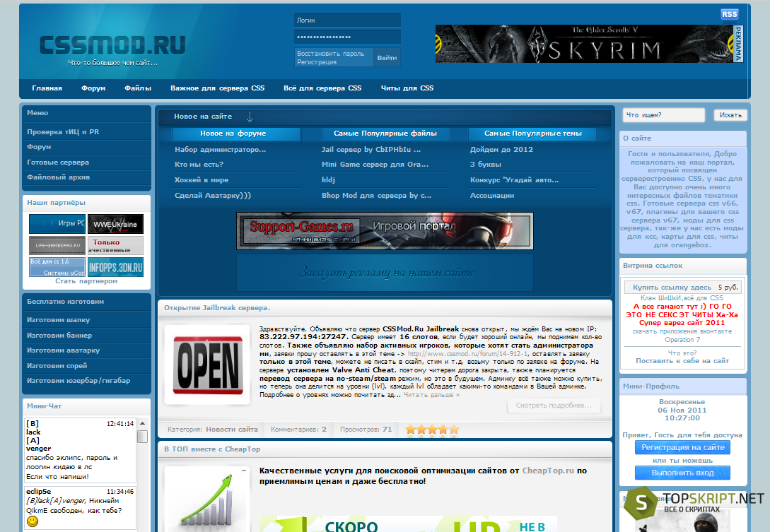This screenshot has height=532, width=770.
Task: Open Важное для сервера CSS menu
Action: (218, 88)
